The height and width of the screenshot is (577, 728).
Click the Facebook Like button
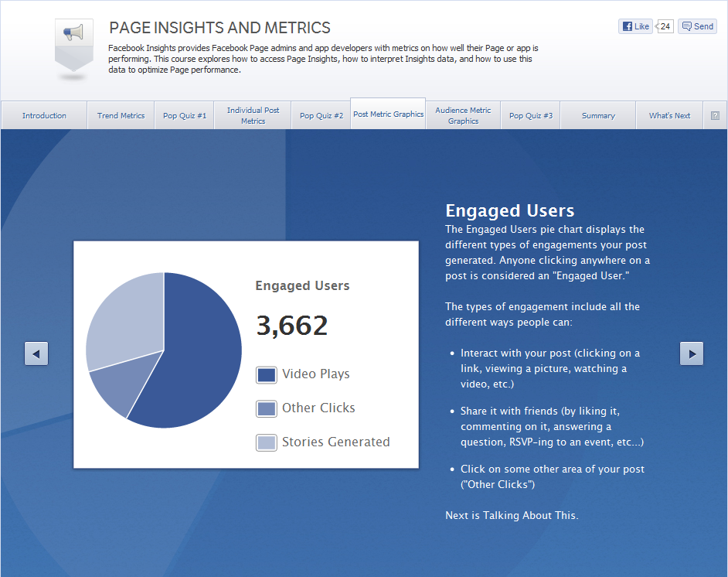pos(635,26)
